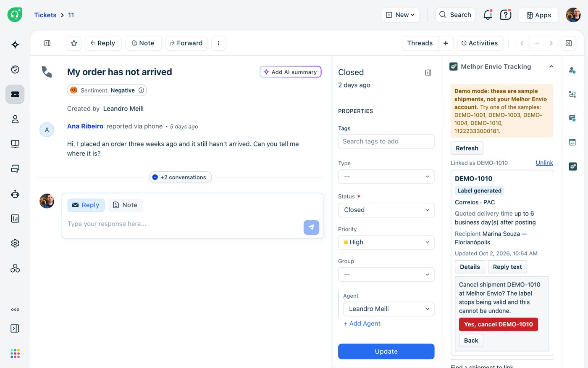This screenshot has width=588, height=368.
Task: Open the Reports chart icon in sidebar
Action: [x=15, y=218]
